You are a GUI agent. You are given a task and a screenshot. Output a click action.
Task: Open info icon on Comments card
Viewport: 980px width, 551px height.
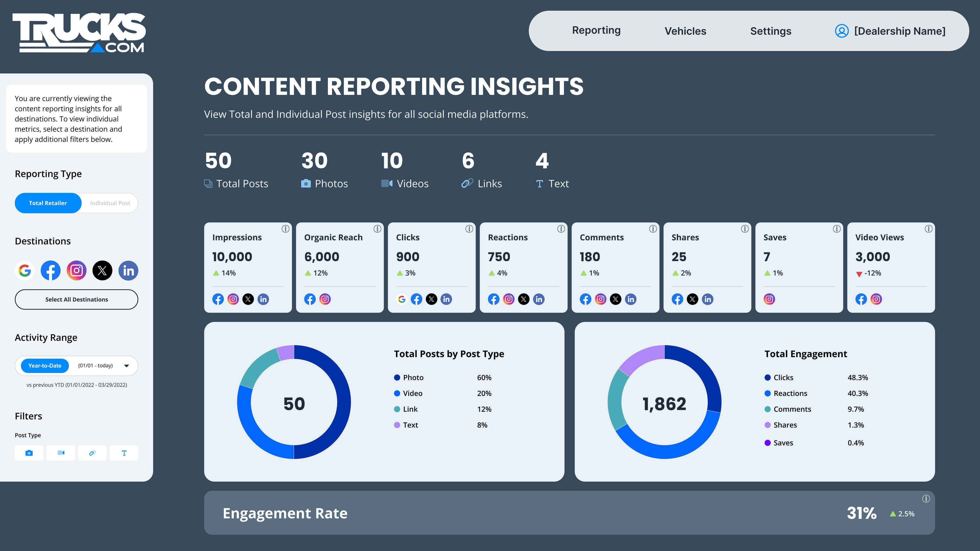point(653,229)
